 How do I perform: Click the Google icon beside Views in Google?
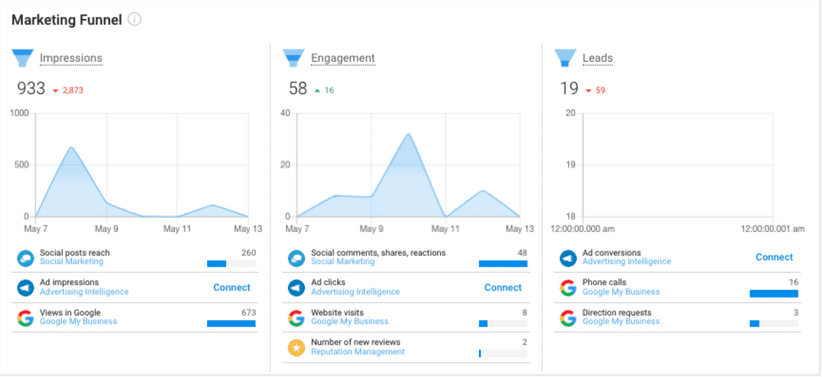coord(25,318)
